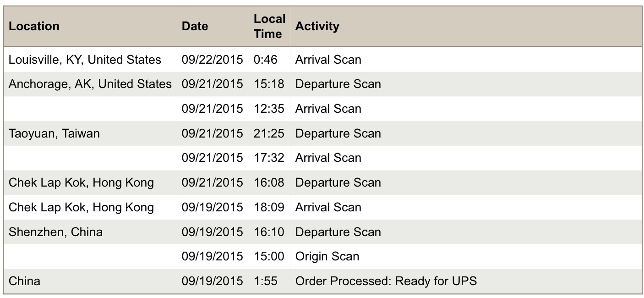
Task: Click the 09/22/2015 date cell
Action: click(x=213, y=60)
